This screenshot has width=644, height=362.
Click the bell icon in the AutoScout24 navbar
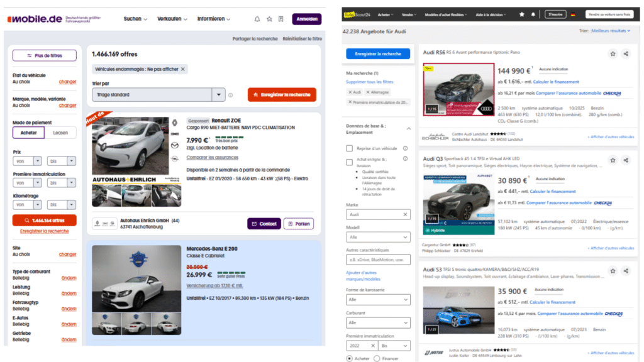click(x=533, y=14)
